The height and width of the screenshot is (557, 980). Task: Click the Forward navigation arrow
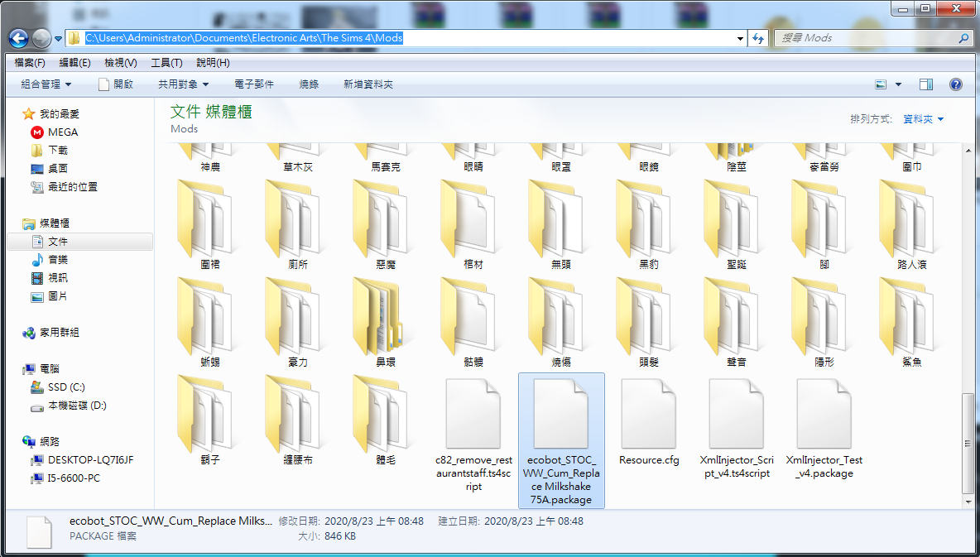click(x=41, y=38)
